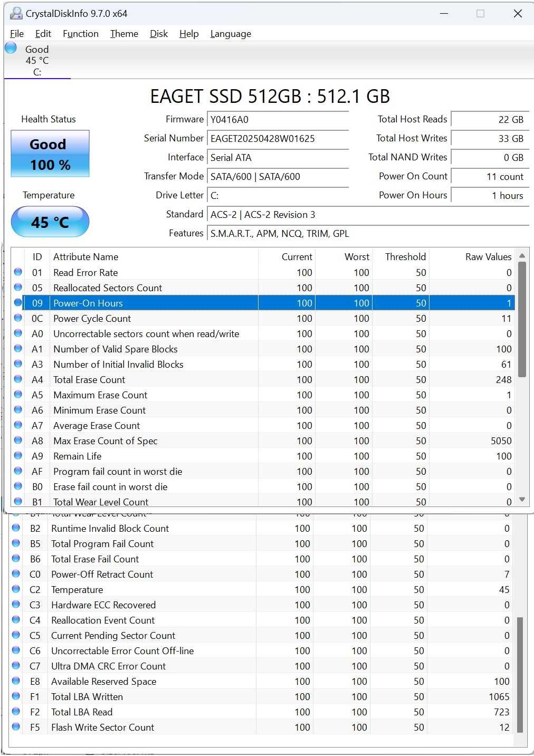Click the Transfer Mode field showing SATA/600
This screenshot has width=534, height=756.
click(278, 176)
